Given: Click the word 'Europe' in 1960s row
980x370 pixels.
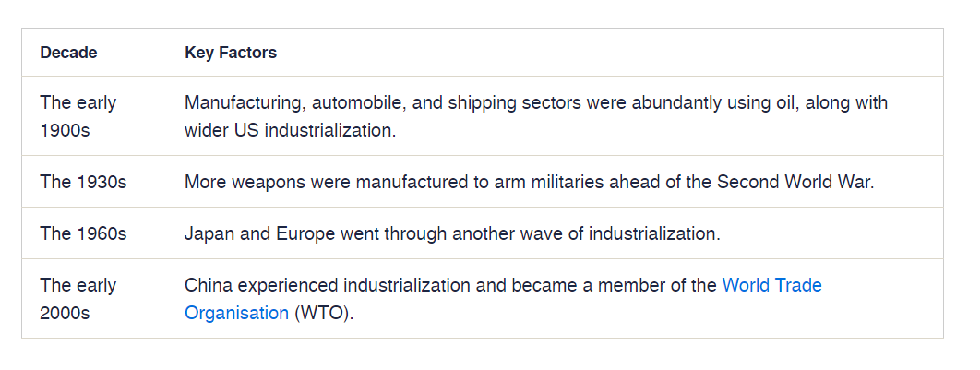Looking at the screenshot, I should point(305,233).
